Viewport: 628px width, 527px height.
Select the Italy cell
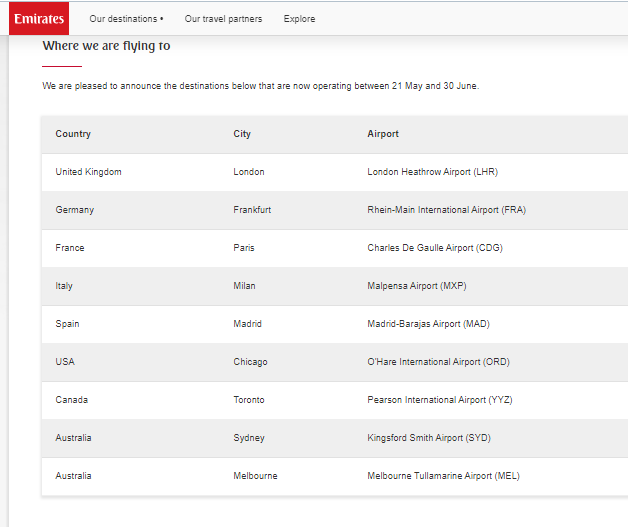[x=64, y=286]
